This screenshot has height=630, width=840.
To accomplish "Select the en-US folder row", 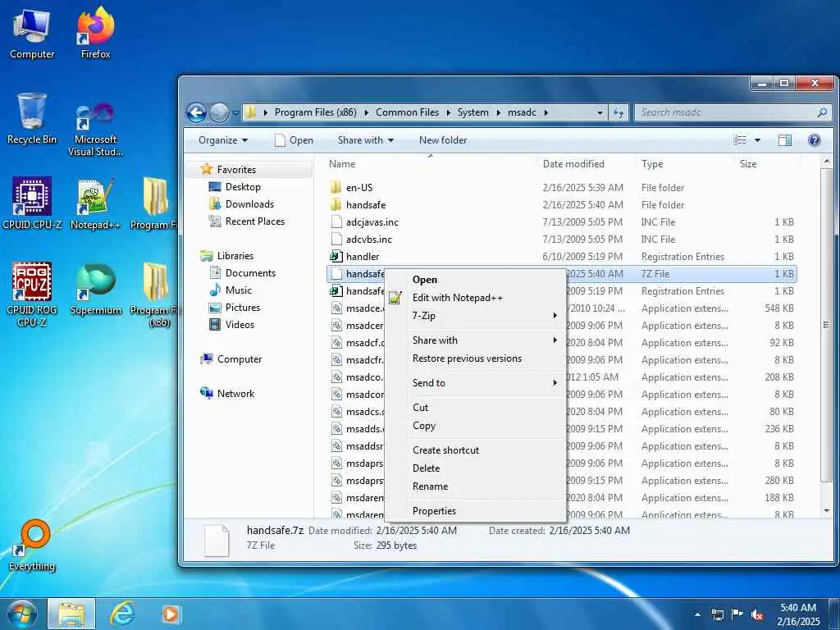I will pyautogui.click(x=561, y=188).
